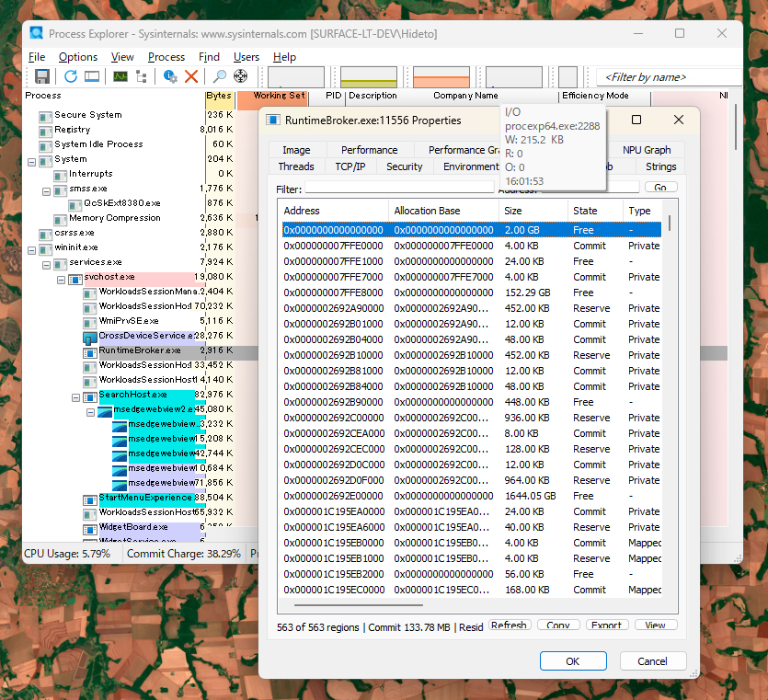The height and width of the screenshot is (700, 768).
Task: Open Properties gear icon in toolbar
Action: tap(170, 76)
